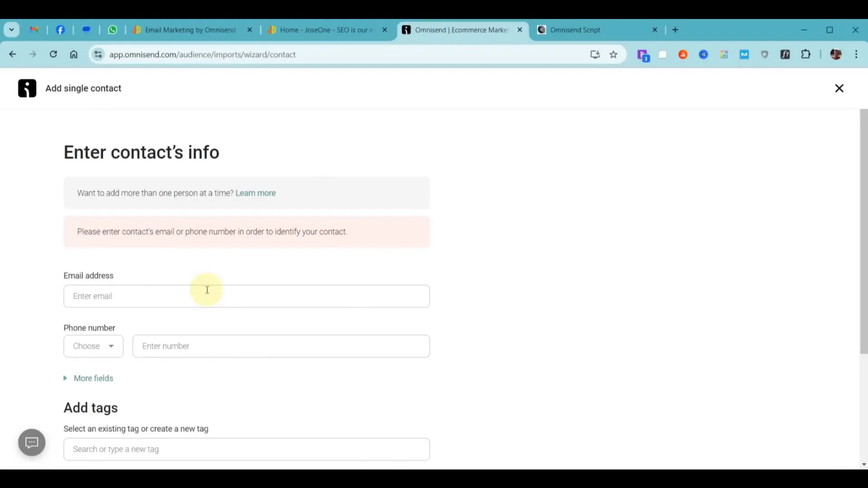Click the Omnisend logo icon
The image size is (868, 488).
[27, 88]
